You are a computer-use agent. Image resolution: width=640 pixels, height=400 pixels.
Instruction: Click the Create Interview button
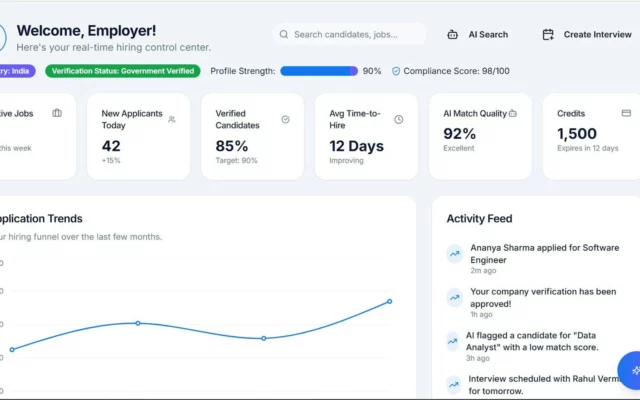tap(587, 35)
